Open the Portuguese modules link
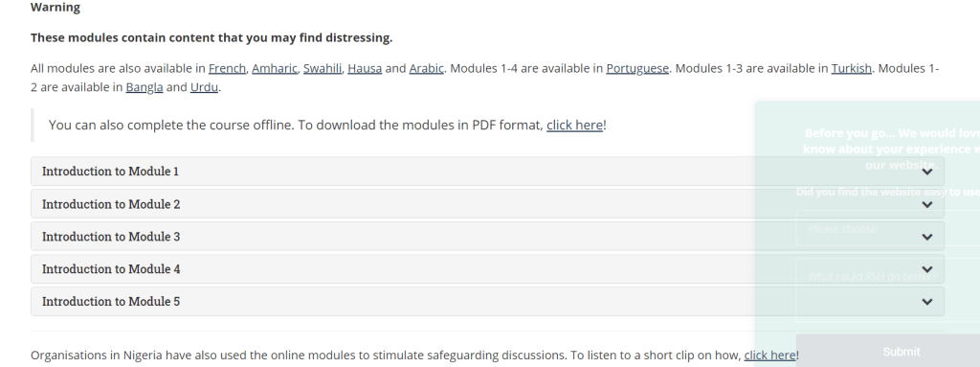The width and height of the screenshot is (980, 367). click(636, 68)
